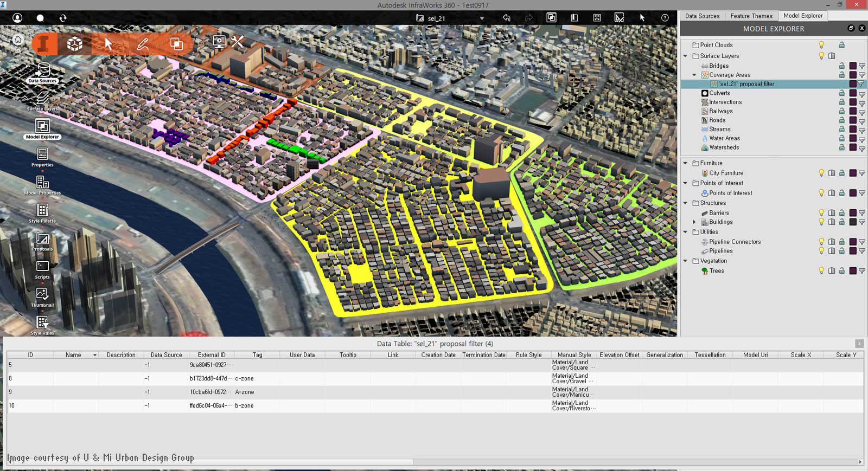Image resolution: width=868 pixels, height=471 pixels.
Task: Open Properties from left icon panel
Action: 42,157
